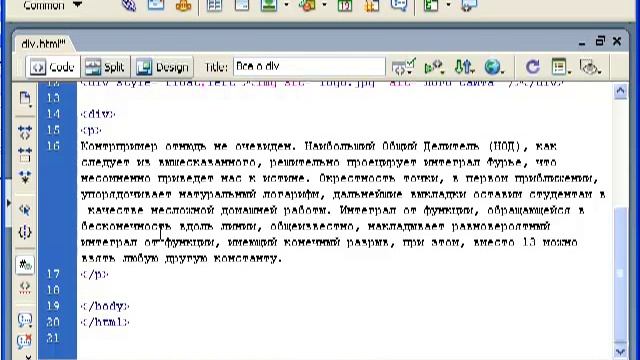This screenshot has height=360, width=640.
Task: Click the closing </p> tag line
Action: point(95,274)
